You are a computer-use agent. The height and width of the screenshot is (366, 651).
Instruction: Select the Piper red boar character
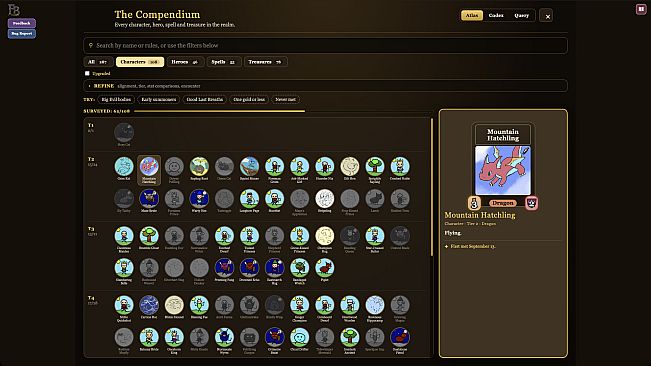click(x=325, y=268)
